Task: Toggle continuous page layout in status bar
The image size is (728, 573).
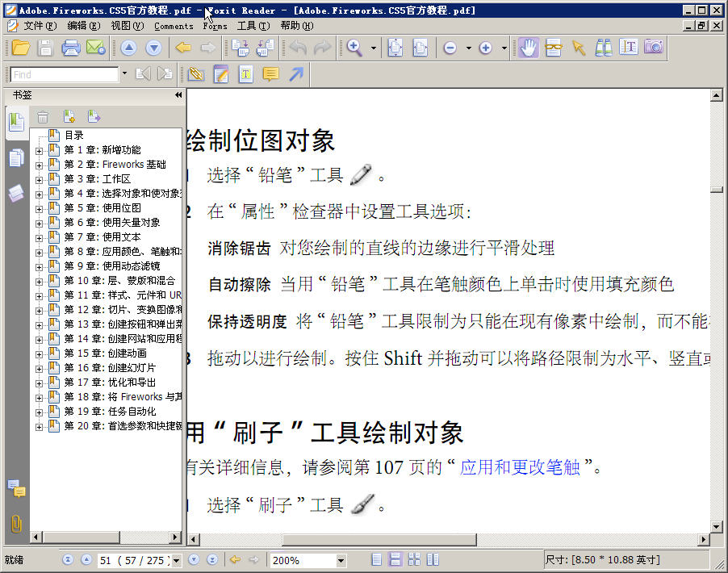Action: click(396, 559)
